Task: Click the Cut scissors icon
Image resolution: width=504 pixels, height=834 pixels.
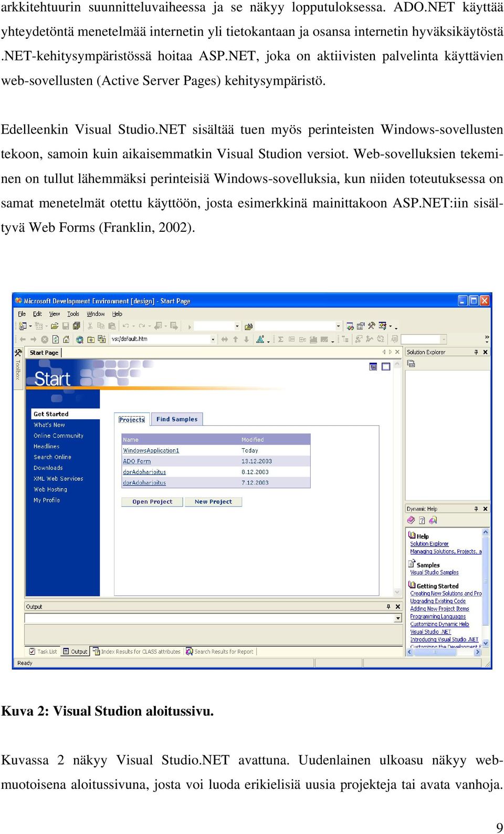Action: (90, 326)
